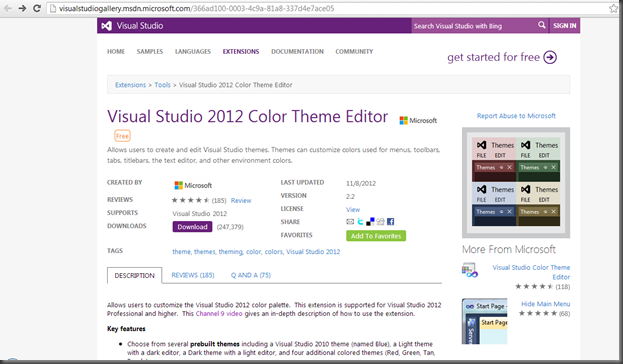623x364 pixels.
Task: Open Visual Studio Color Theme Editor sidebar link
Action: [531, 272]
